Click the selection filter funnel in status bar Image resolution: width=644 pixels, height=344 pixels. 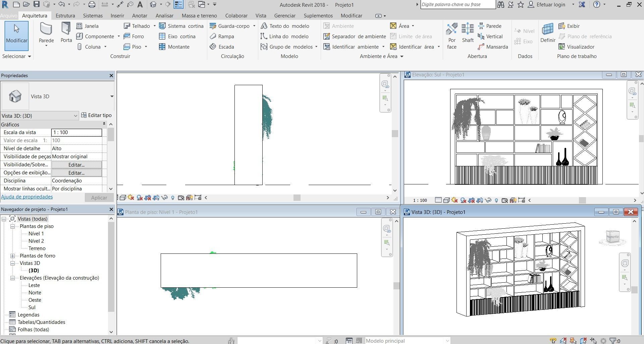[x=612, y=341]
